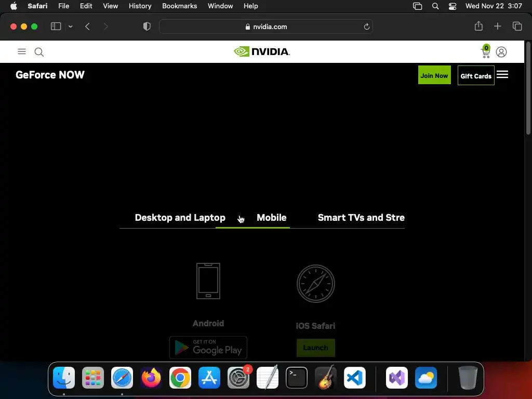Open GarageBand from the Dock
This screenshot has height=399, width=532.
point(326,378)
